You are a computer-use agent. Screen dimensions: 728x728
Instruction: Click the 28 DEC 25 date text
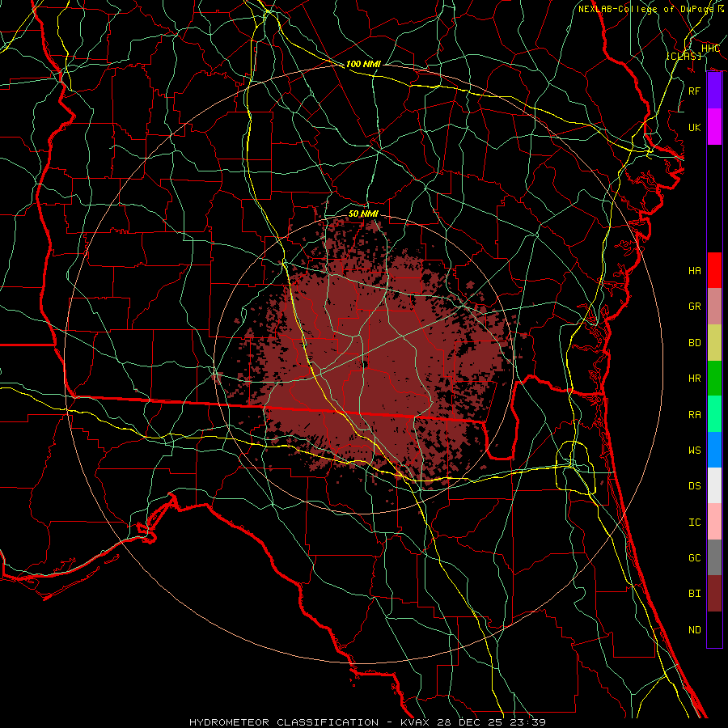pyautogui.click(x=470, y=722)
